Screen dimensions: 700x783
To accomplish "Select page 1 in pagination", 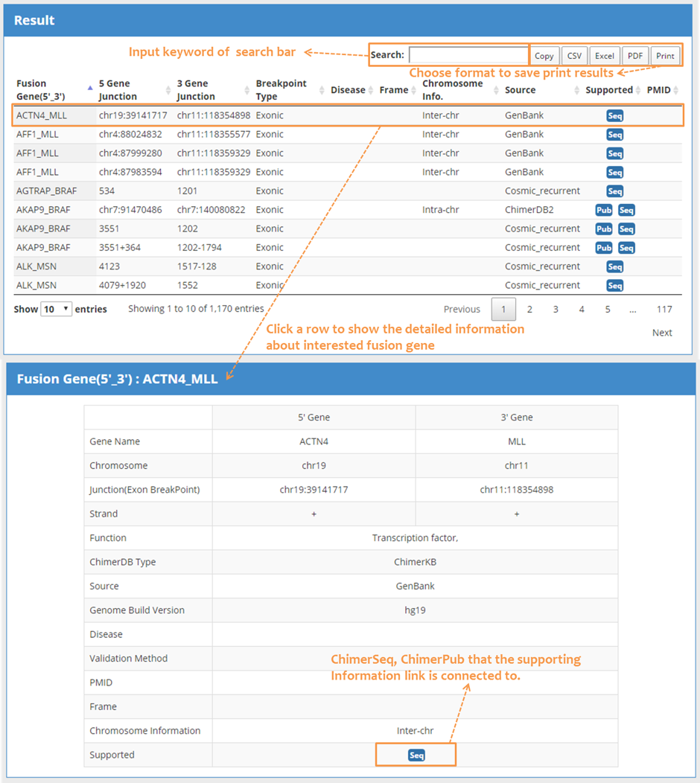I will click(503, 309).
